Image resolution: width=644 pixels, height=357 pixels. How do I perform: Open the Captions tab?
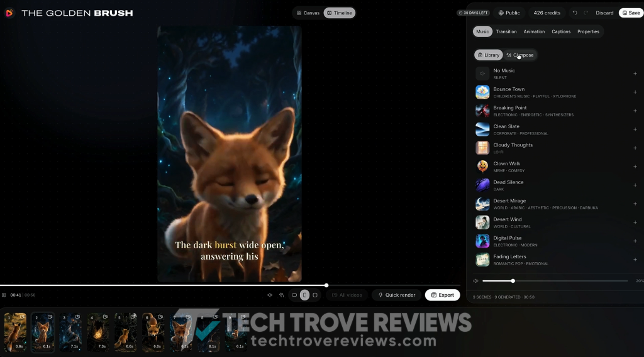click(561, 31)
